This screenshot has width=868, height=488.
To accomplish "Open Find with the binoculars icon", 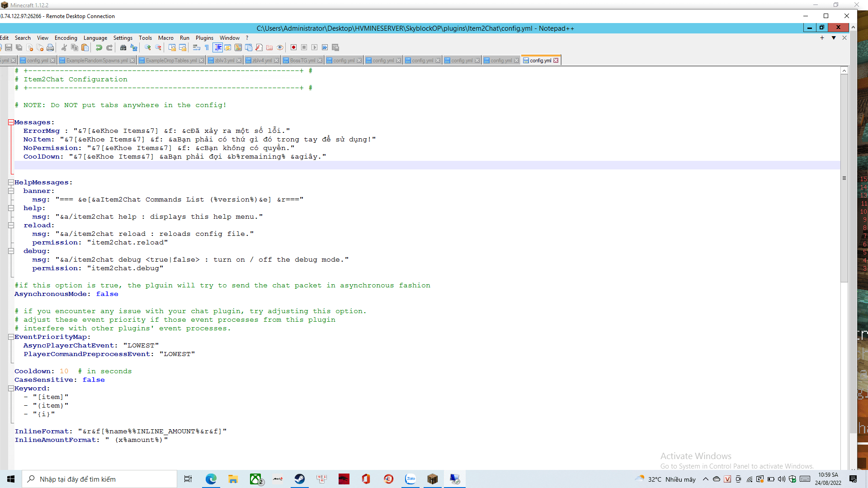I will [123, 47].
